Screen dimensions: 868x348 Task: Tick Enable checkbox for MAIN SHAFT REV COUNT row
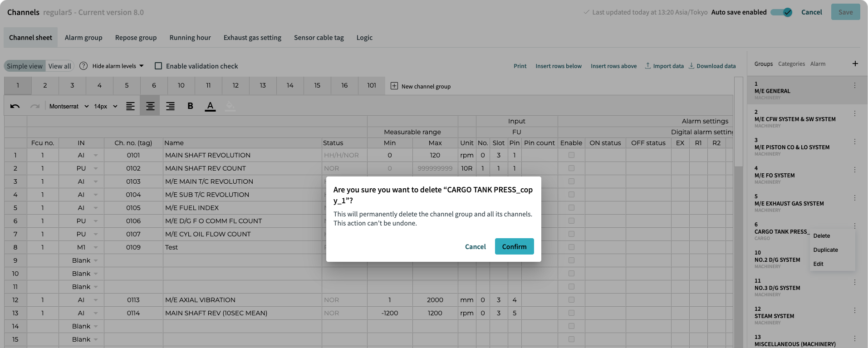tap(571, 168)
